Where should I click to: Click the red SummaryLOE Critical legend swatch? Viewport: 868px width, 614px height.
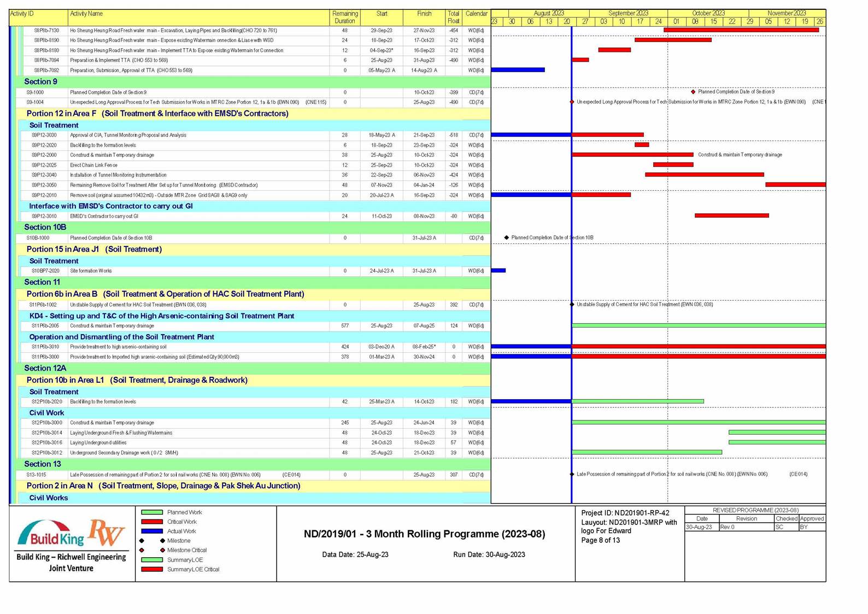(x=152, y=569)
